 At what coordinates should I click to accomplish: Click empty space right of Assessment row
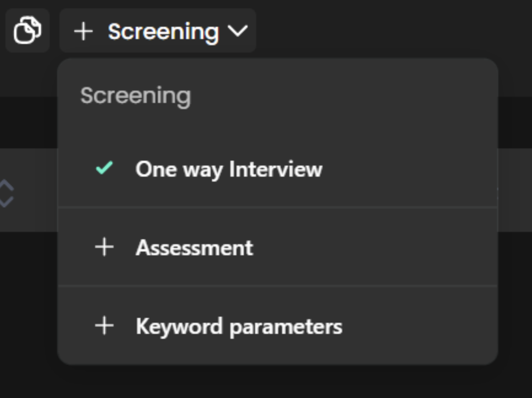click(x=374, y=248)
